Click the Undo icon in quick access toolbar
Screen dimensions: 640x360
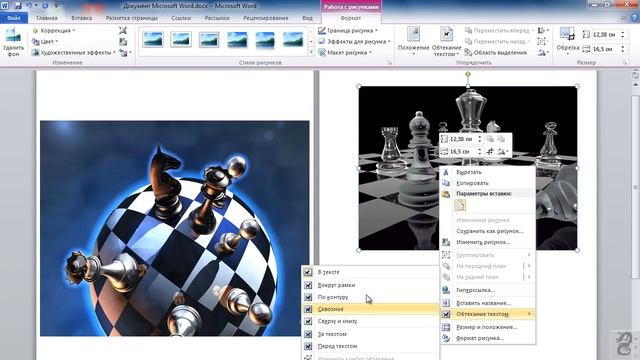pos(29,6)
